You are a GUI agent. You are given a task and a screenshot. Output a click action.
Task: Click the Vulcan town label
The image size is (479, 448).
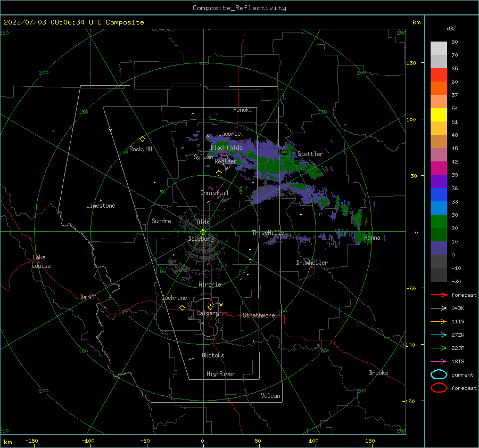coord(270,396)
